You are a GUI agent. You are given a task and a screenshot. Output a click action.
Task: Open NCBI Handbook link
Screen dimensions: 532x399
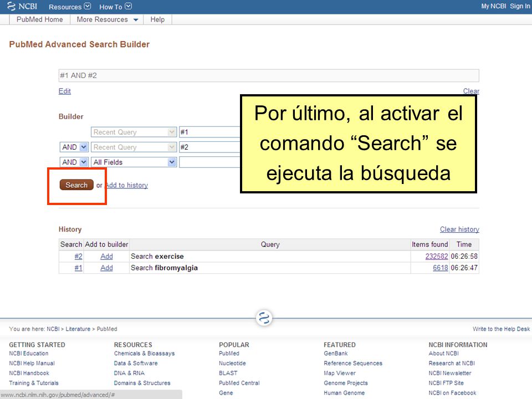29,373
